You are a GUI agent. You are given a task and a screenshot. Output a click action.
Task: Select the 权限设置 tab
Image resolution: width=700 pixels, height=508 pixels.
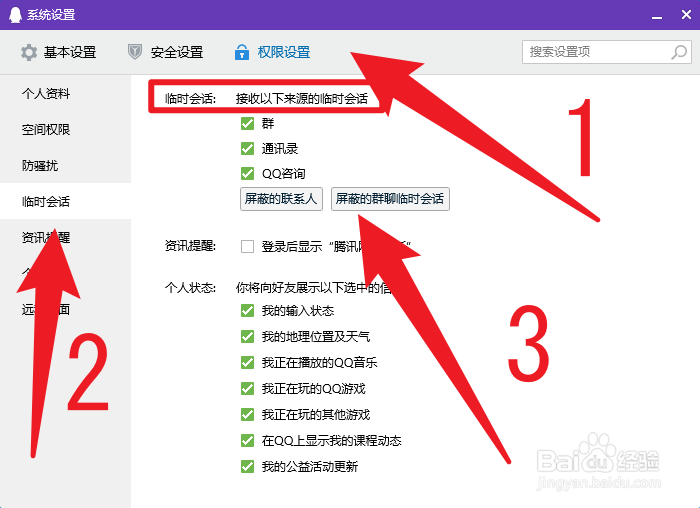272,52
